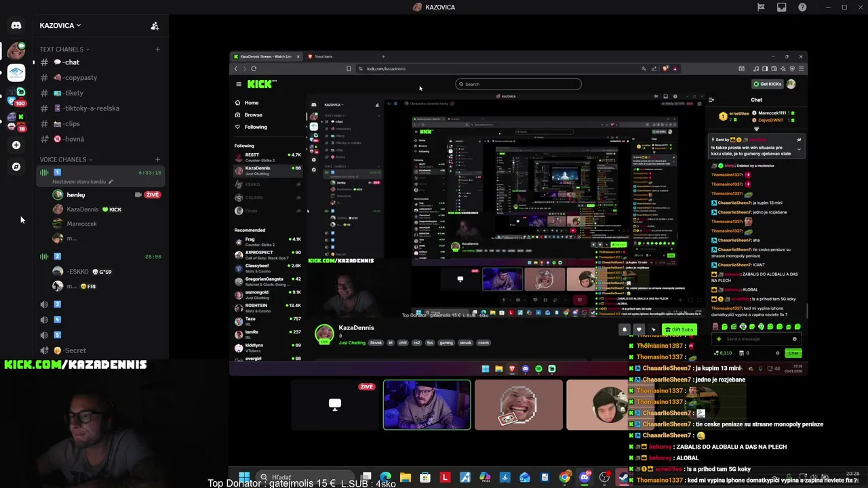Open Discord help question mark icon

tap(803, 7)
